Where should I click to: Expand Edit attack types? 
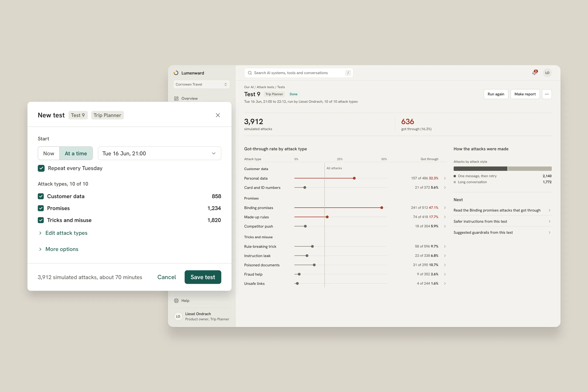point(63,233)
